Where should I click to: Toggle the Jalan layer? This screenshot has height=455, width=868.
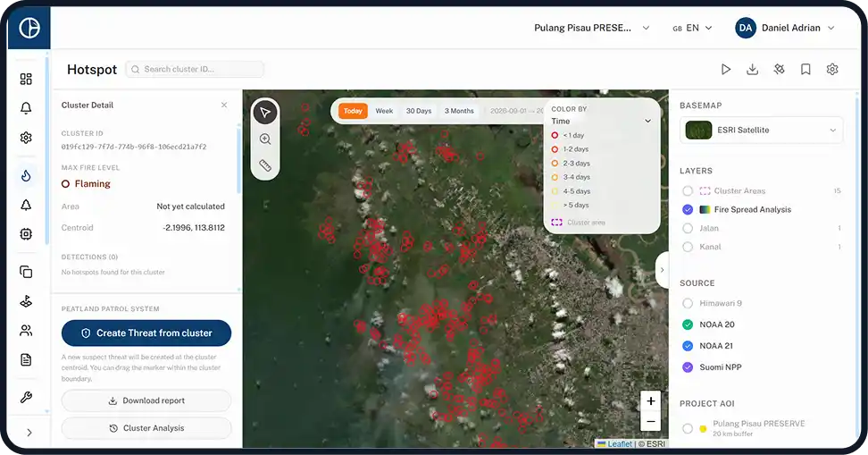tap(688, 228)
